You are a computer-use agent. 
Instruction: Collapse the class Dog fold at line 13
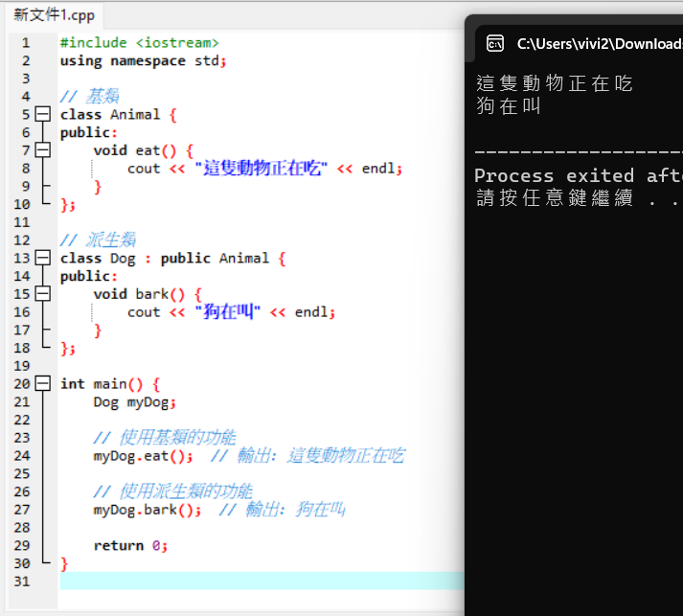(x=43, y=258)
